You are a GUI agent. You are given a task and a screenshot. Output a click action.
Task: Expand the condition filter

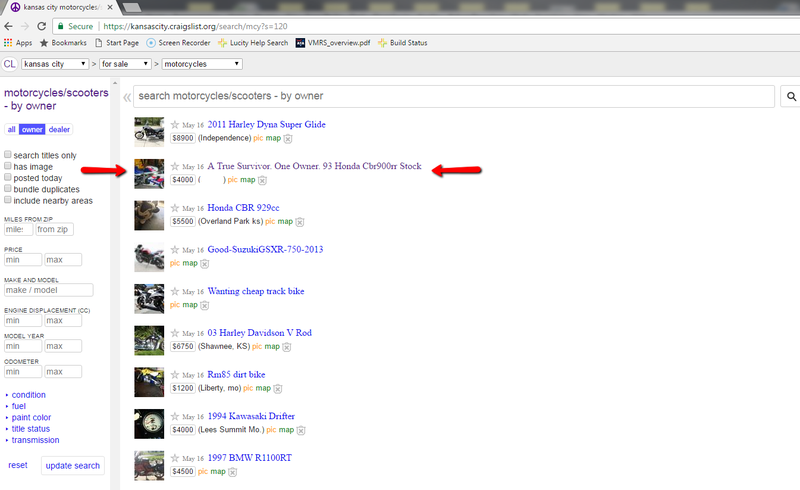(29, 395)
